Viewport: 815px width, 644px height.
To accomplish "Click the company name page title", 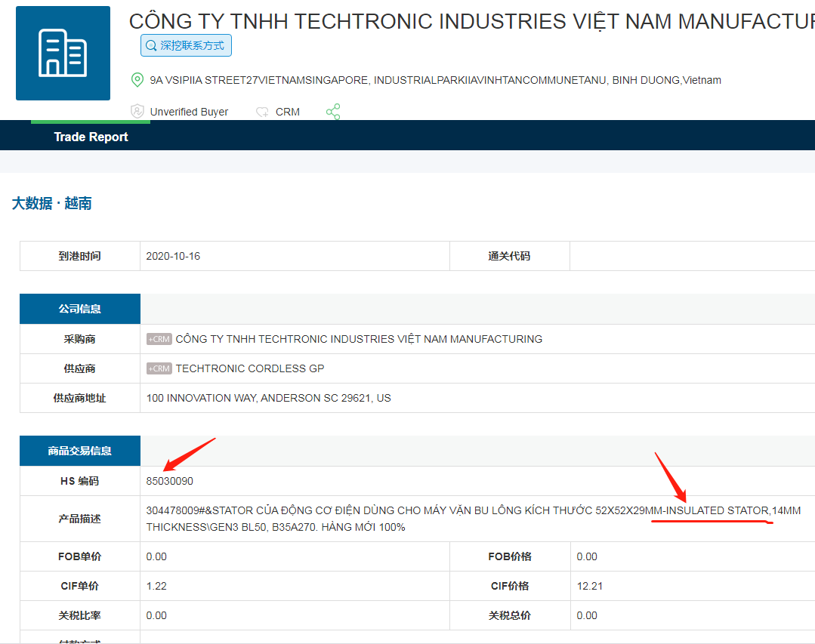I will [x=472, y=21].
